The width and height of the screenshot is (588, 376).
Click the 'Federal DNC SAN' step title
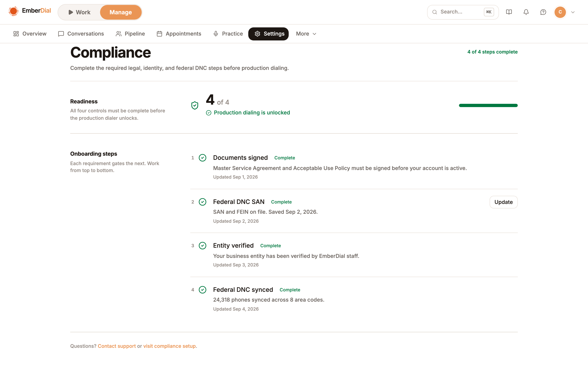coord(239,202)
